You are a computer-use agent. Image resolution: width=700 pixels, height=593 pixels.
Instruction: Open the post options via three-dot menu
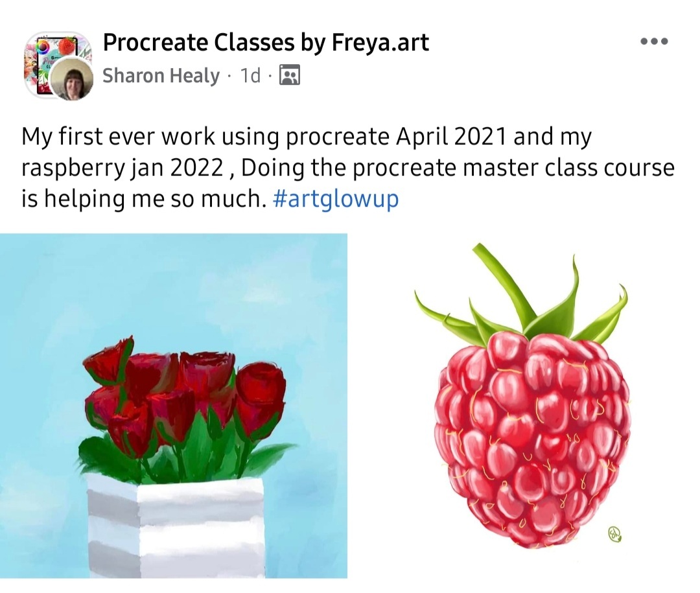(655, 40)
